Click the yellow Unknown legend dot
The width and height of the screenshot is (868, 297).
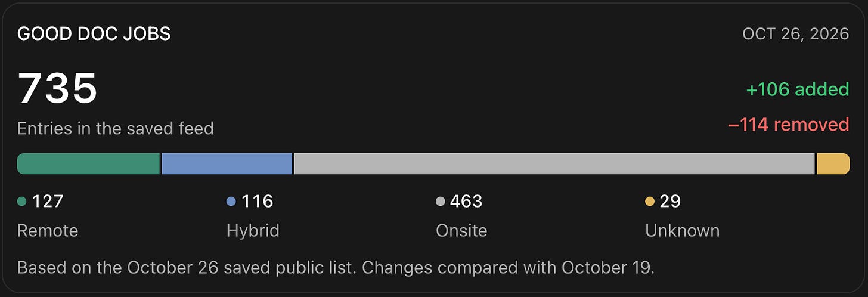pos(650,202)
